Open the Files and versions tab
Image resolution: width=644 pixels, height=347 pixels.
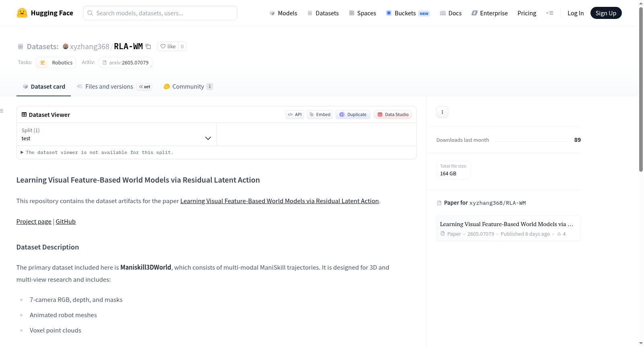click(x=114, y=87)
